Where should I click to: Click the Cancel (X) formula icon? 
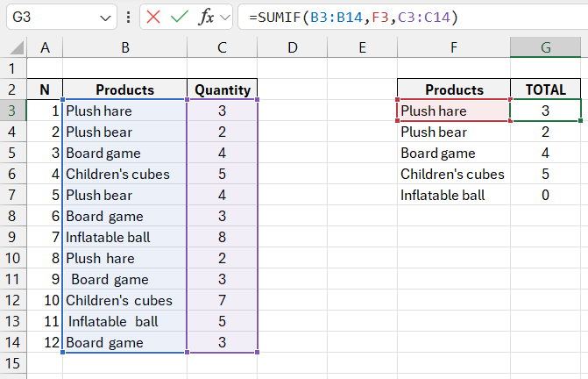point(155,18)
